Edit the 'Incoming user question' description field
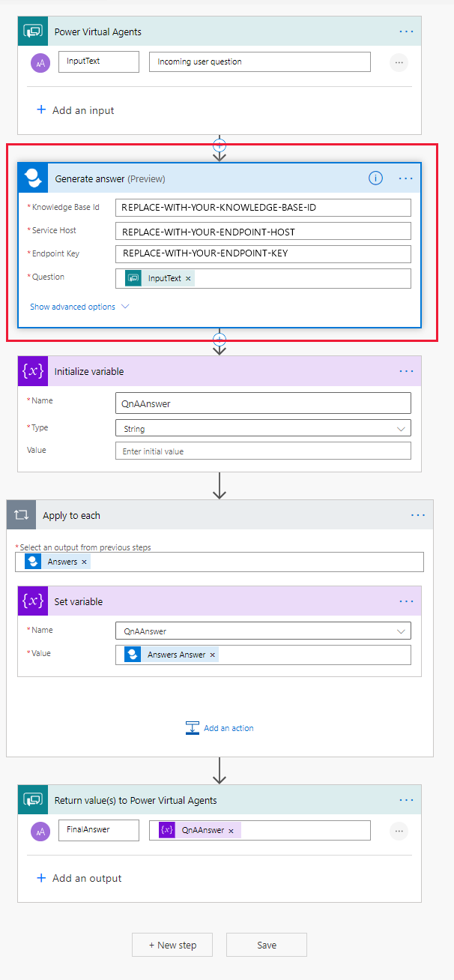Viewport: 454px width, 980px height. (260, 61)
